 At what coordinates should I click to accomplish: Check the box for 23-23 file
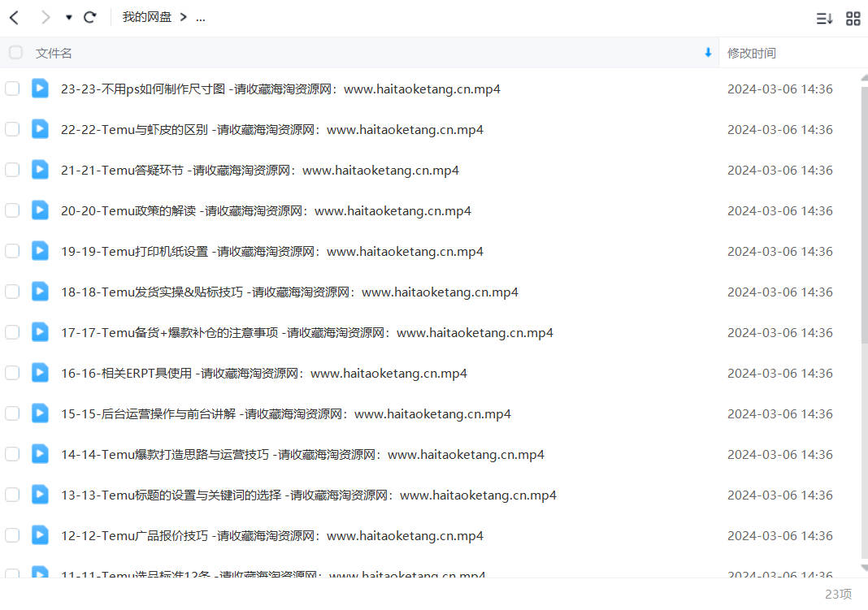point(12,89)
